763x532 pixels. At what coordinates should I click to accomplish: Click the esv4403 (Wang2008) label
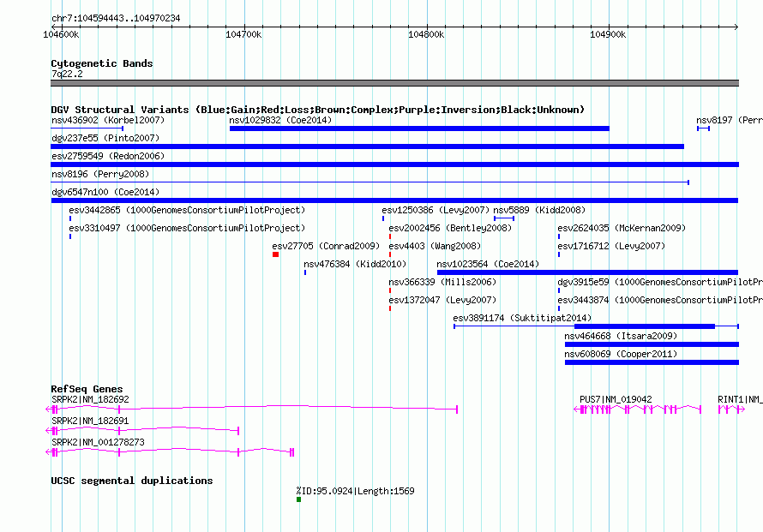pyautogui.click(x=435, y=246)
